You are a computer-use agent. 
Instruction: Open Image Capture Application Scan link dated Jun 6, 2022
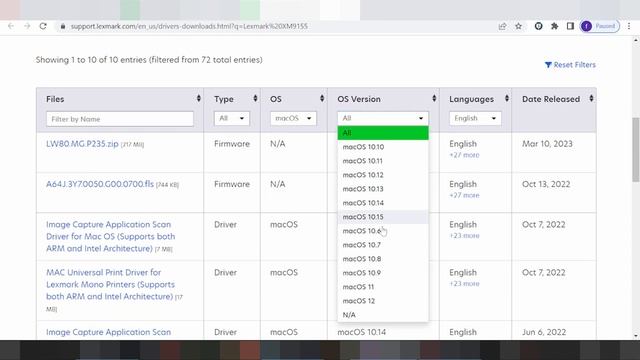point(109,332)
